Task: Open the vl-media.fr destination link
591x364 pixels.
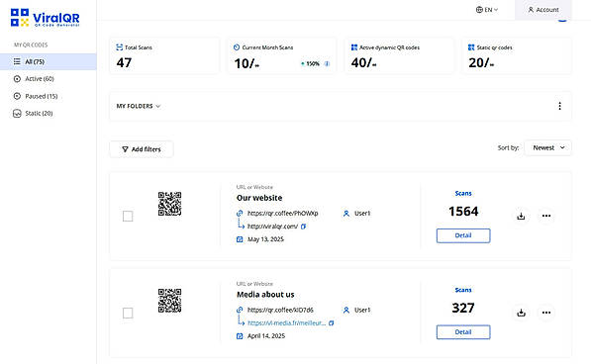Action: [286, 323]
